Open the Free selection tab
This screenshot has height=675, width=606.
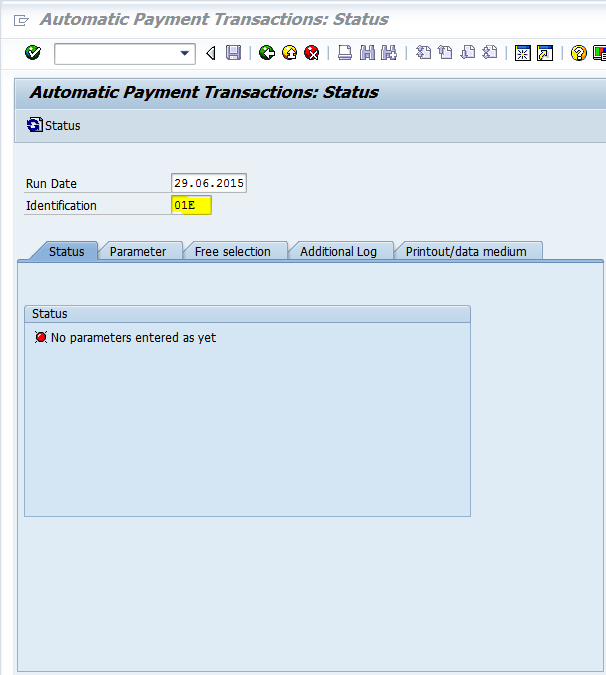pos(232,251)
